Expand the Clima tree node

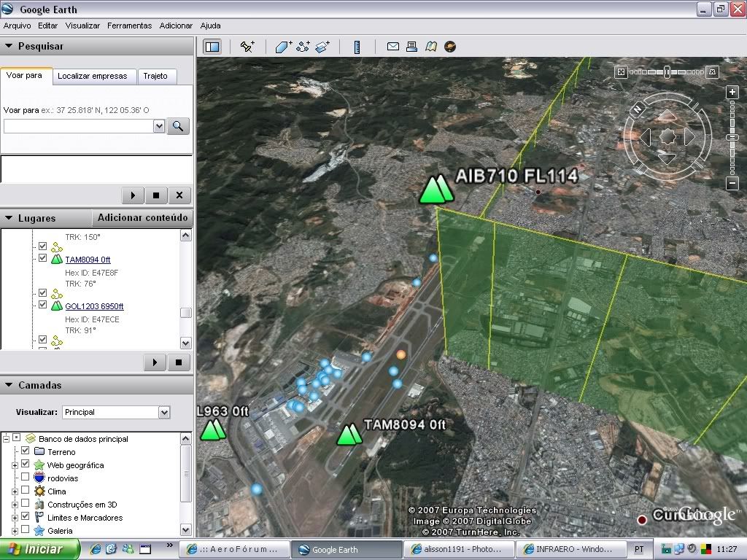(x=15, y=491)
